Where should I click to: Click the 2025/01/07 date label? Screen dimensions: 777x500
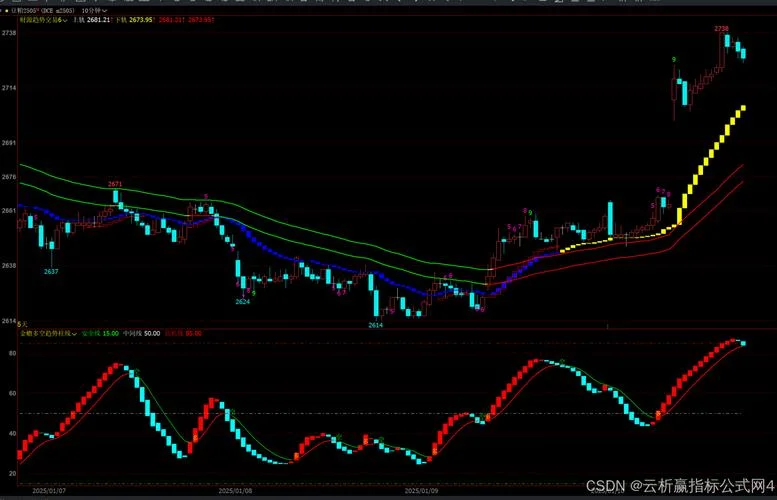coord(49,491)
